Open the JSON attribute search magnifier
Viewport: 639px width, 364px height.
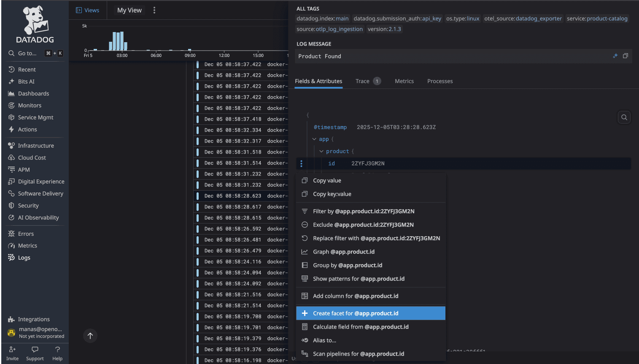tap(624, 117)
